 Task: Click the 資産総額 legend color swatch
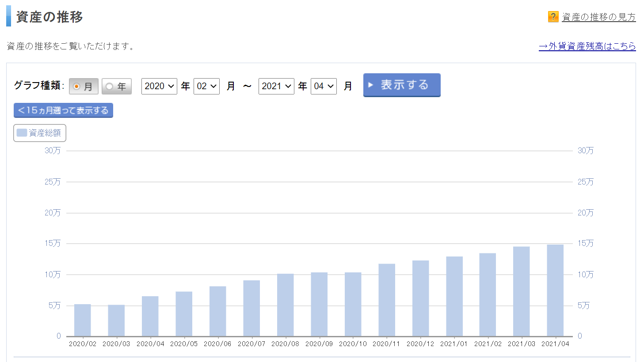pos(22,133)
